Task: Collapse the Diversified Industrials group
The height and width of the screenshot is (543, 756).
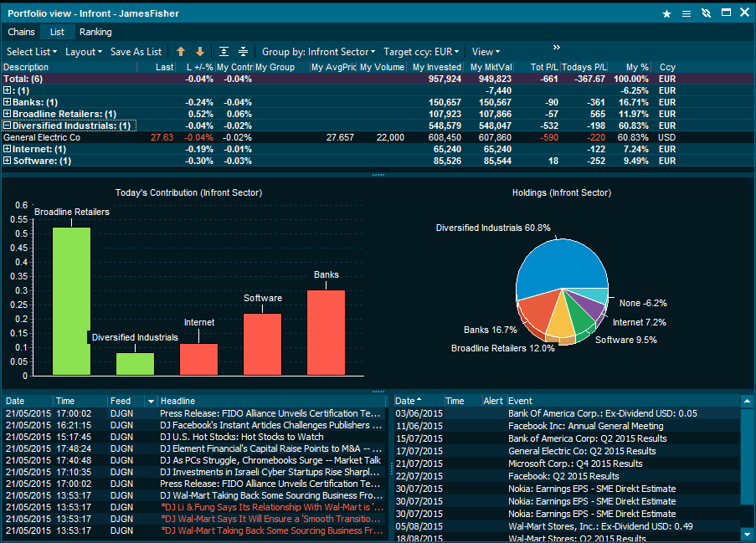Action: click(x=8, y=126)
